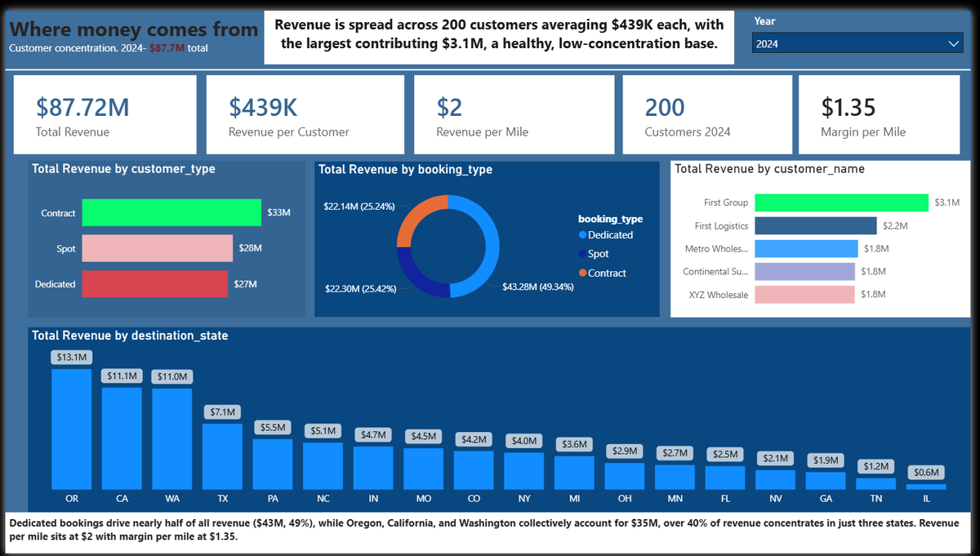The width and height of the screenshot is (980, 556).
Task: Select the First Group customer bar
Action: coord(842,202)
